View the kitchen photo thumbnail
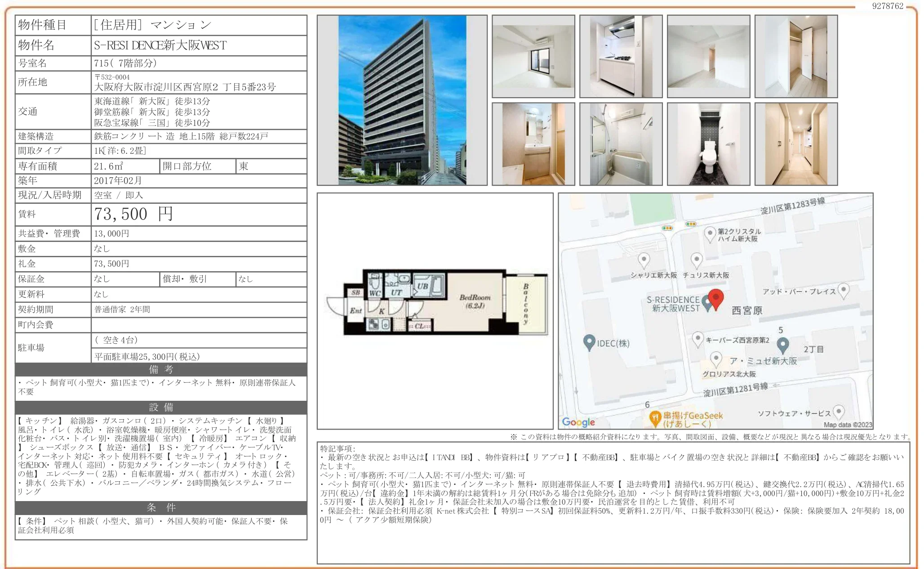This screenshot has width=924, height=569. tap(620, 56)
